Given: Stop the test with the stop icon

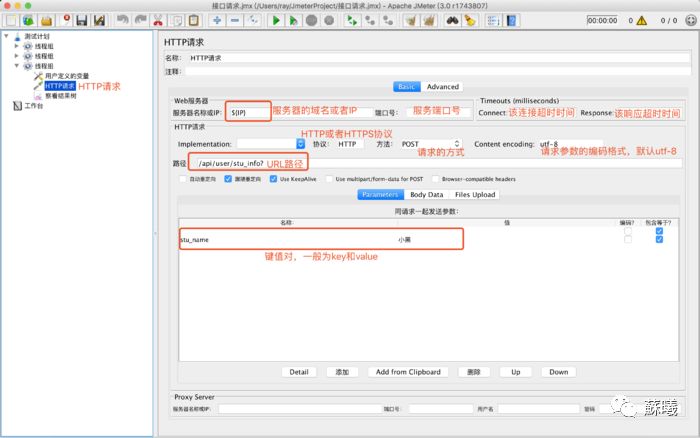Looking at the screenshot, I should (x=312, y=21).
